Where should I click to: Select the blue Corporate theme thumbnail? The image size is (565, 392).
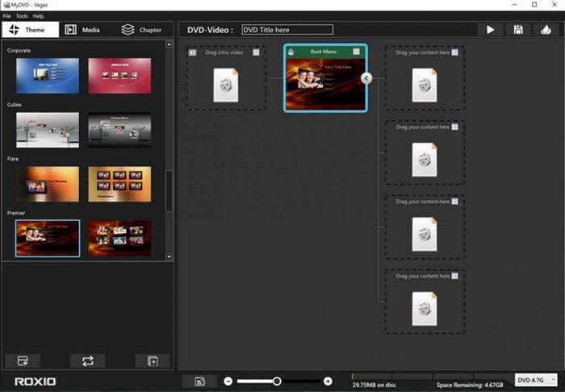pos(48,76)
